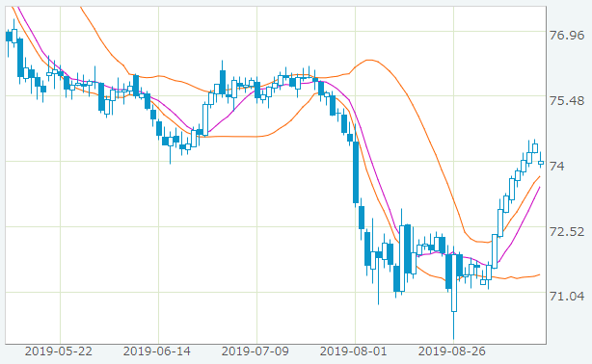Click the 76.96 price axis label
This screenshot has width=592, height=364.
tap(567, 36)
